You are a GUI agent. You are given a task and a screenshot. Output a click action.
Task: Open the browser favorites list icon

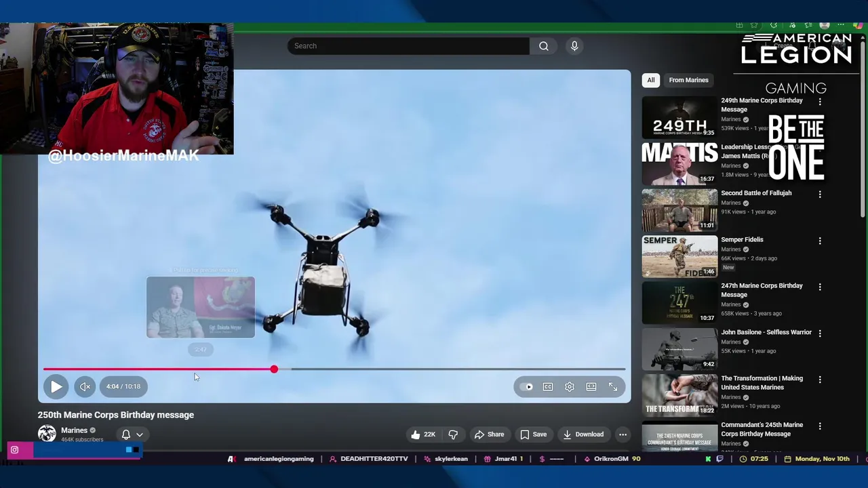click(808, 26)
